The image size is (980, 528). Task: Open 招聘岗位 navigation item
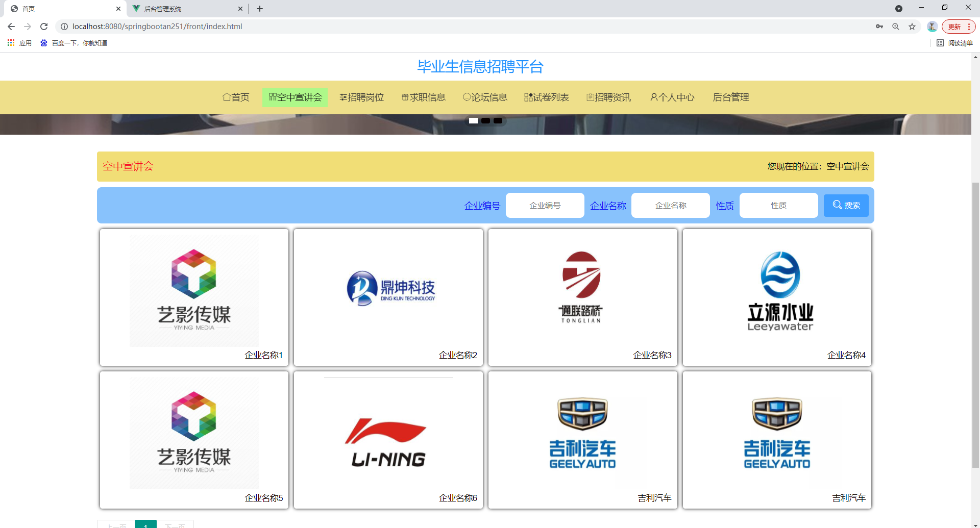point(361,97)
